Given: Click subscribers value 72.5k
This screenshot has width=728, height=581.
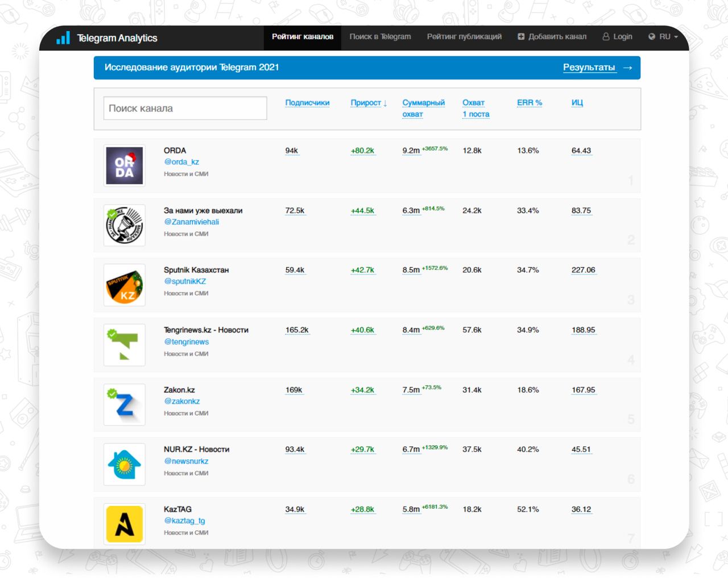Looking at the screenshot, I should pos(295,210).
